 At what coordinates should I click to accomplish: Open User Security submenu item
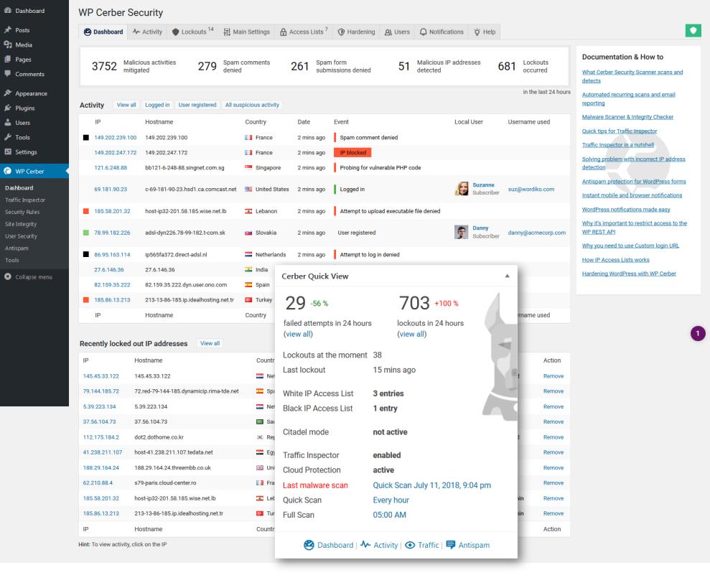21,236
